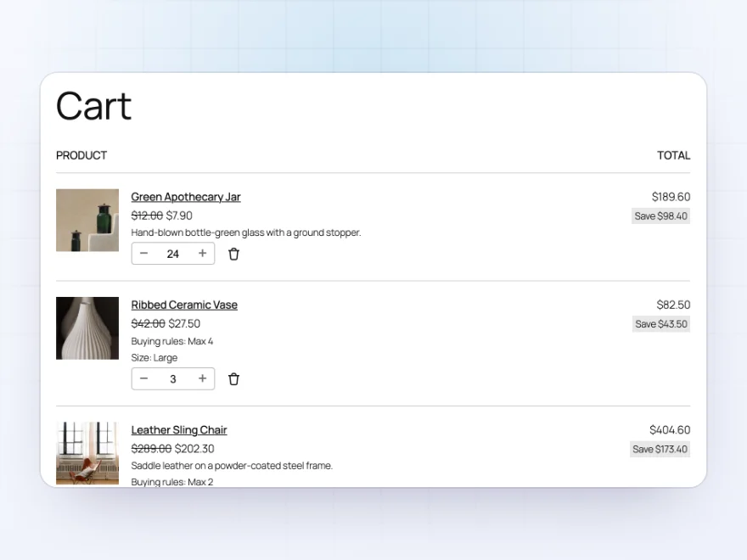Decrease Green Apothecary Jar quantity with minus
The height and width of the screenshot is (560, 747).
(143, 254)
